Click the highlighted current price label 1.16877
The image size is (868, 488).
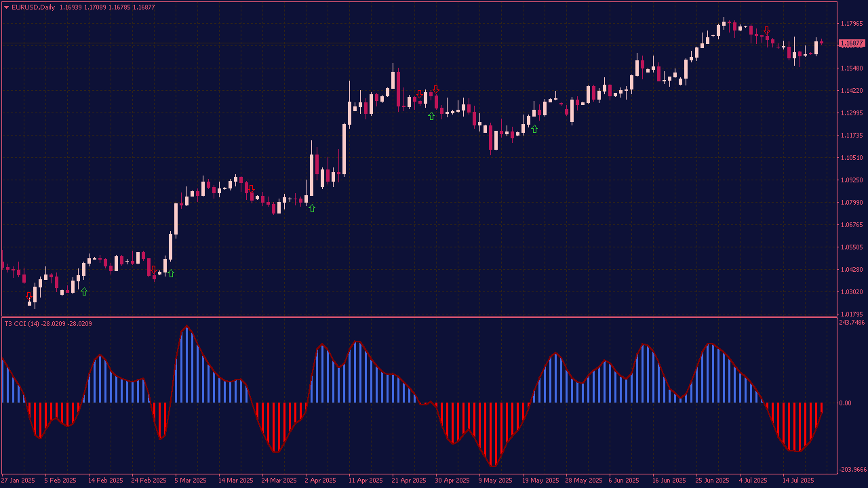(851, 43)
